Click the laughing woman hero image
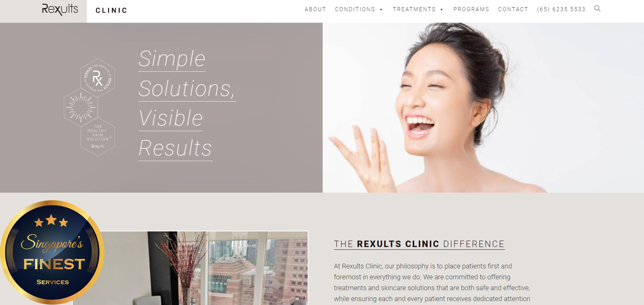 coord(483,107)
